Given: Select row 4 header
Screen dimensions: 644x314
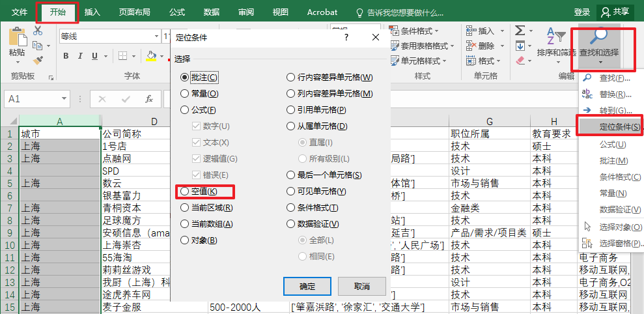Looking at the screenshot, I should pos(10,171).
